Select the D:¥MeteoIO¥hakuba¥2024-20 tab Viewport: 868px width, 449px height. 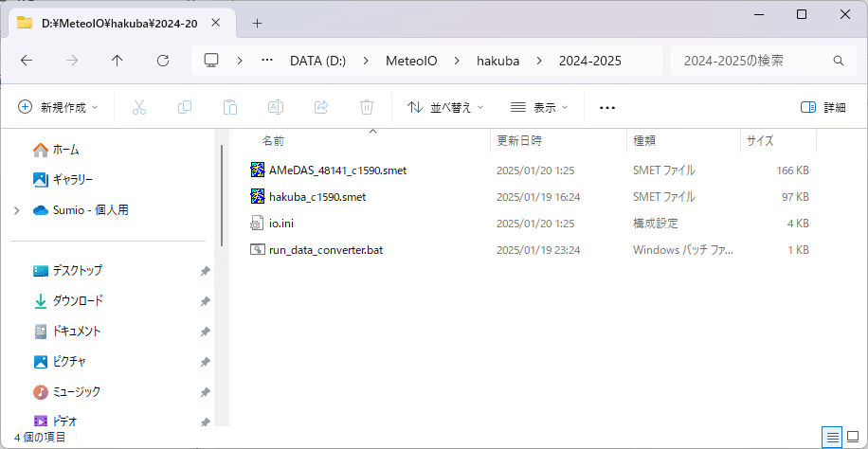click(119, 24)
